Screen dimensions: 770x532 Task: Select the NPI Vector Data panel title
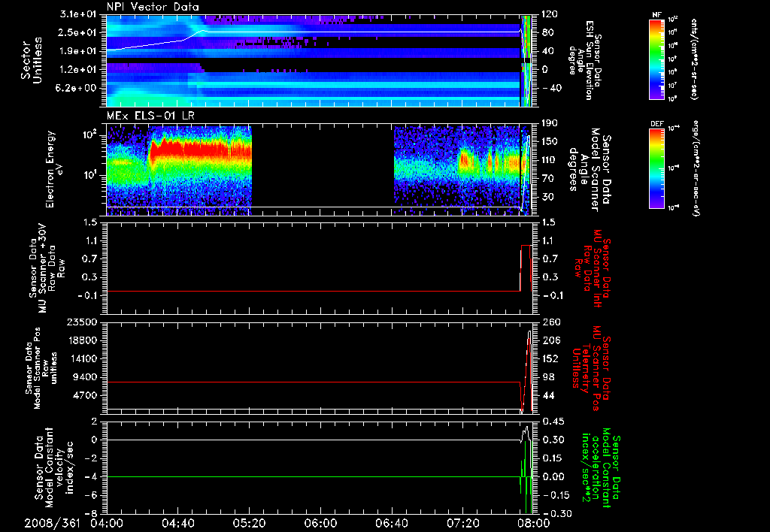pos(153,8)
